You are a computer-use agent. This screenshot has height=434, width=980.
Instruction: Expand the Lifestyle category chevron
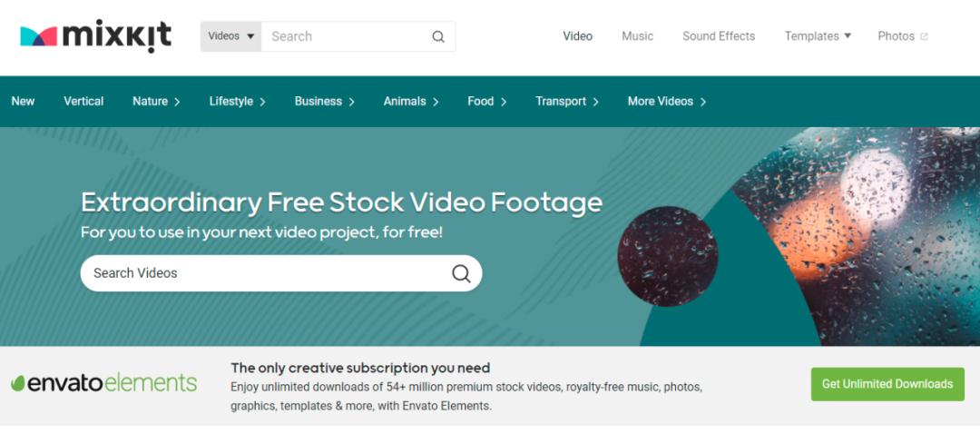click(262, 102)
